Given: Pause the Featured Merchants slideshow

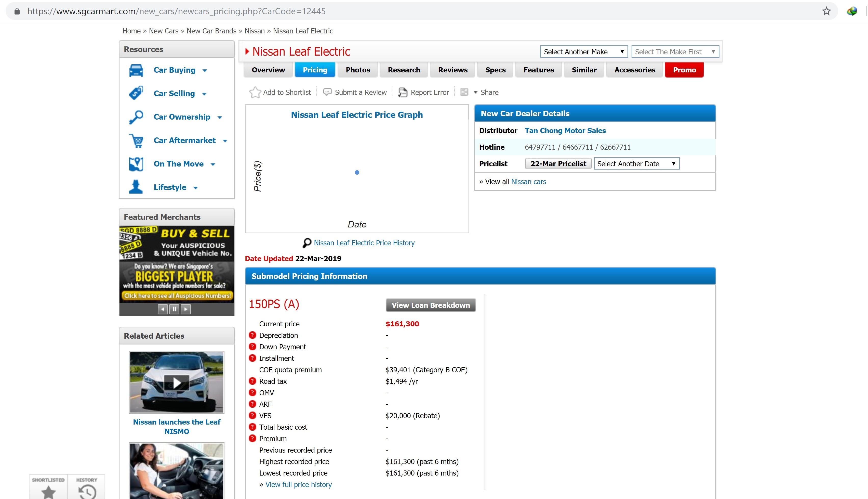Looking at the screenshot, I should pos(174,309).
